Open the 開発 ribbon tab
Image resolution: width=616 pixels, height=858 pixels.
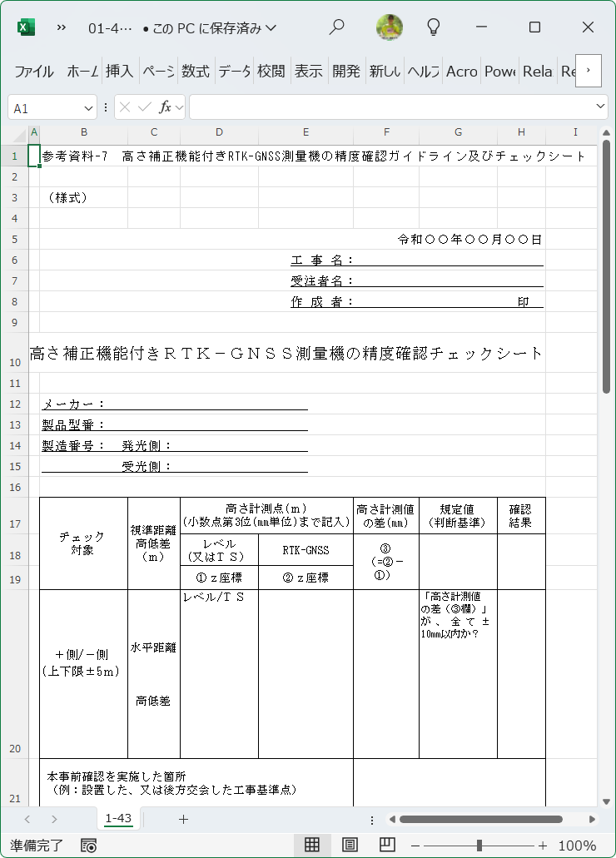(346, 71)
